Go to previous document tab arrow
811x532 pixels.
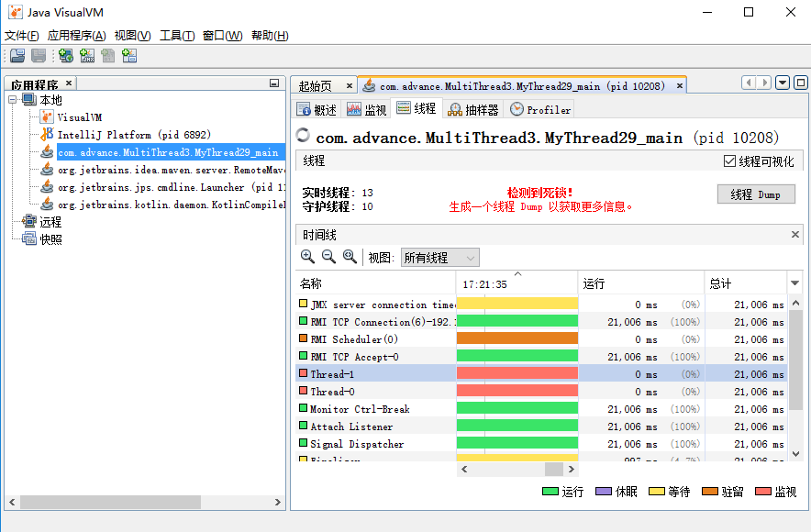[x=749, y=83]
